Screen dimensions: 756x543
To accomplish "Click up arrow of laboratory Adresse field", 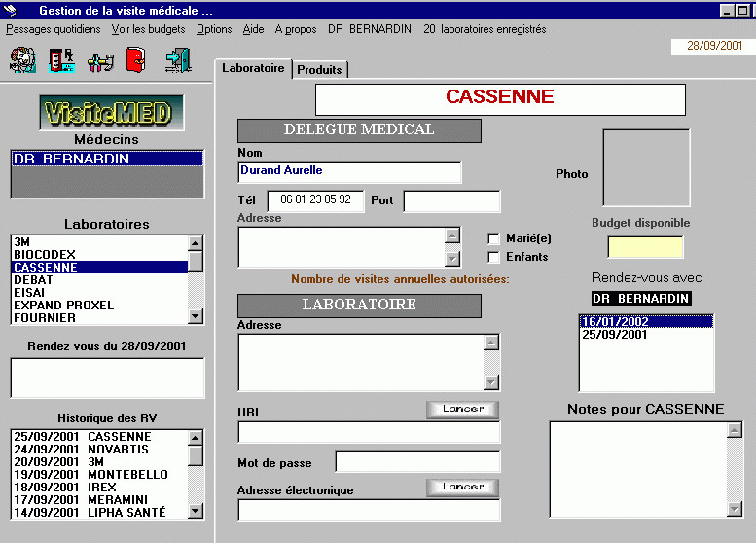I will [x=491, y=343].
